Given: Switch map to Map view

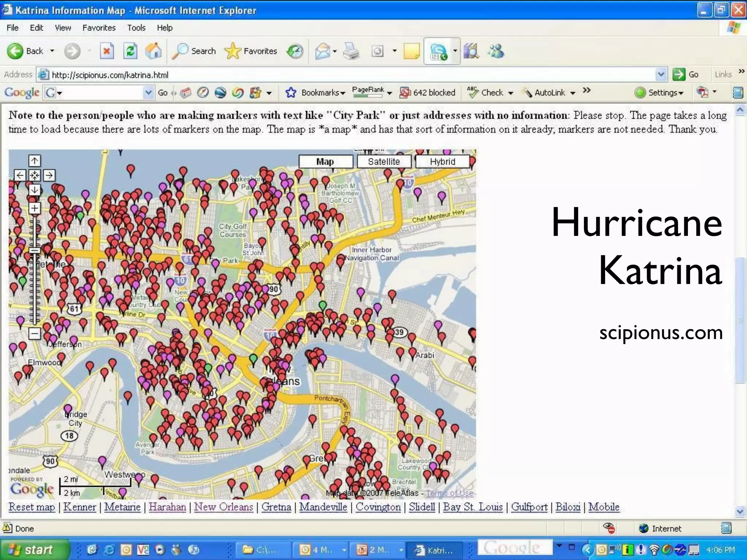Looking at the screenshot, I should tap(326, 162).
